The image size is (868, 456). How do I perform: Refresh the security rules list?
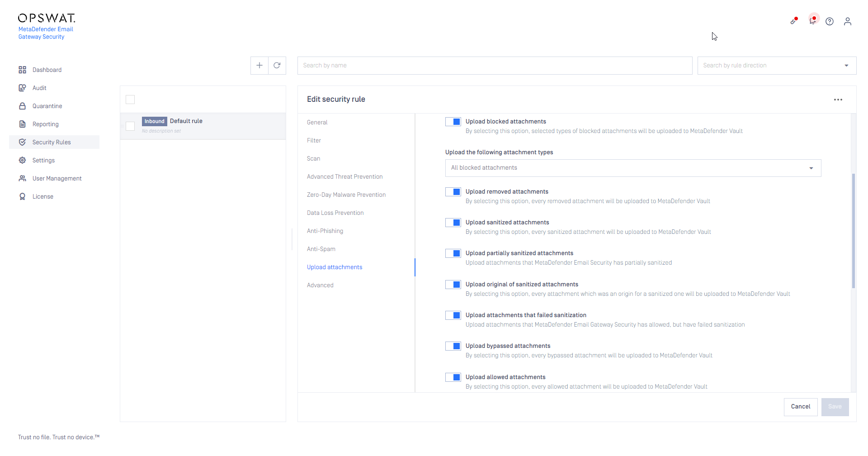277,66
